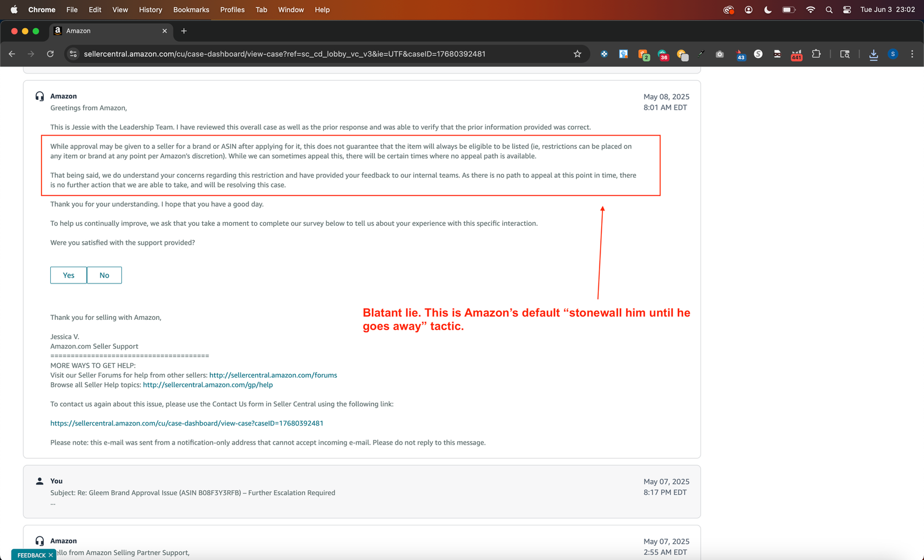Open the camera screenshot extension
924x560 pixels.
point(720,54)
